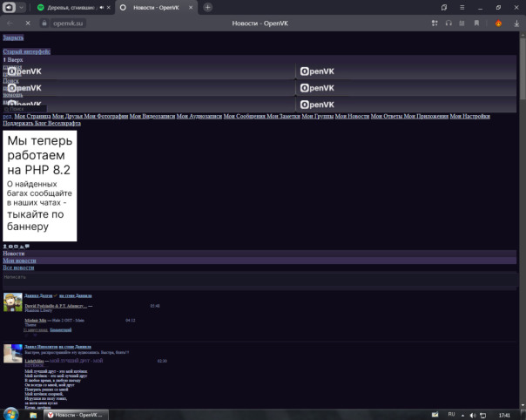Click the reader mode icon beside headphones
526x420 pixels.
[462, 24]
